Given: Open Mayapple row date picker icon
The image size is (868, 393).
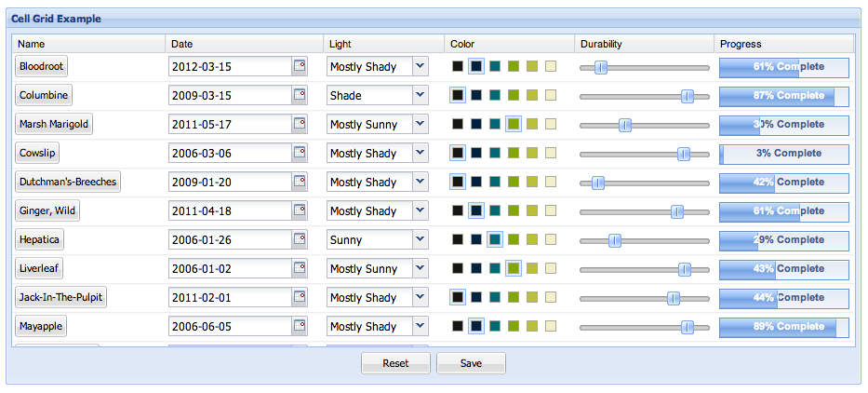Looking at the screenshot, I should (300, 326).
